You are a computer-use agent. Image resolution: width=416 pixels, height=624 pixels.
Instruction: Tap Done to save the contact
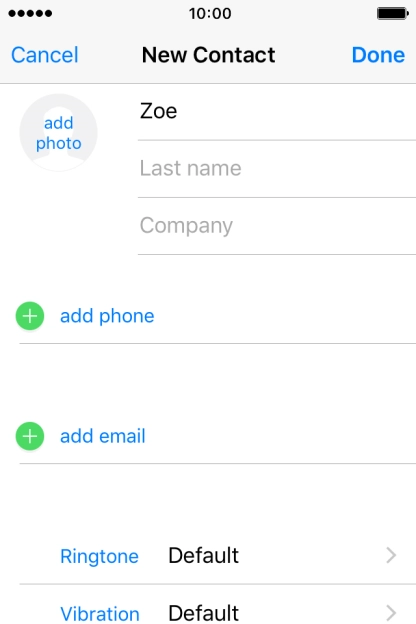point(378,55)
